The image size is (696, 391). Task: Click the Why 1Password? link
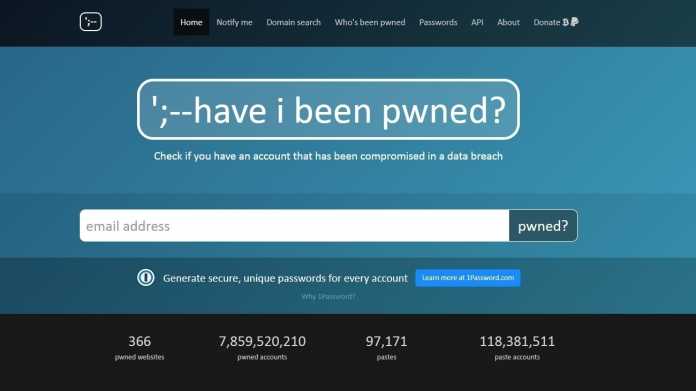328,296
